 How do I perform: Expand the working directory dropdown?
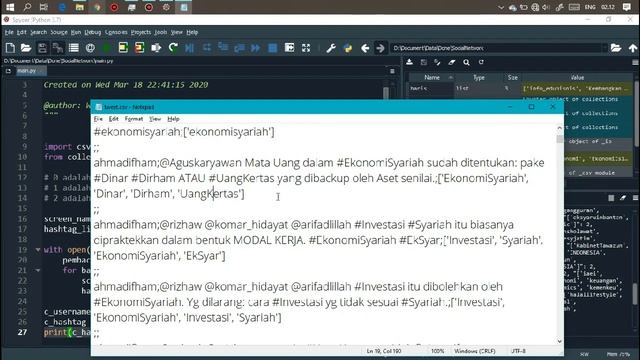click(x=605, y=48)
